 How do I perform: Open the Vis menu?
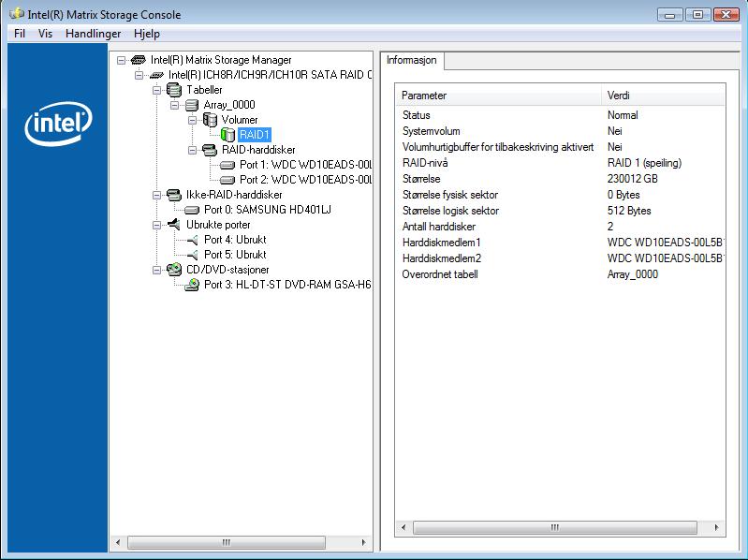click(45, 34)
